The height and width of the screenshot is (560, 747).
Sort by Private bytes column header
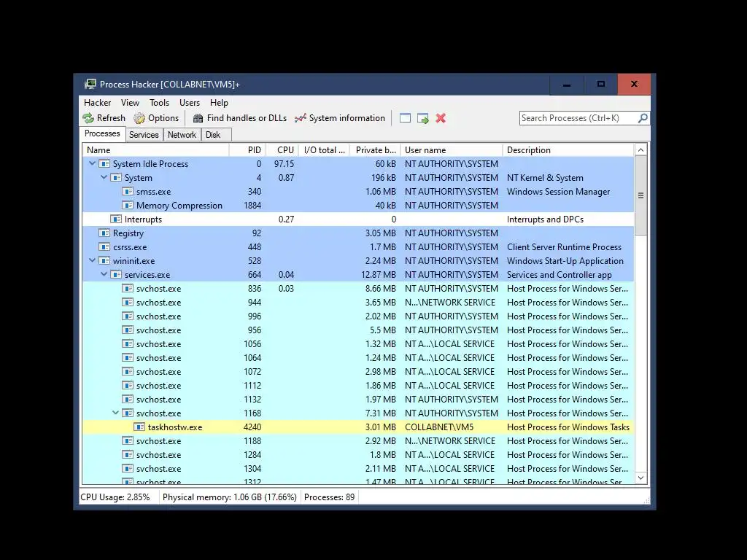(x=376, y=150)
